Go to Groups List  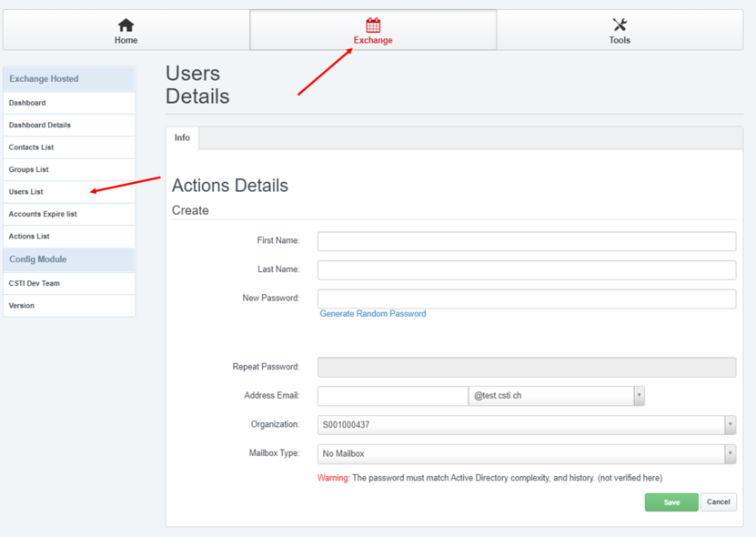pos(69,170)
